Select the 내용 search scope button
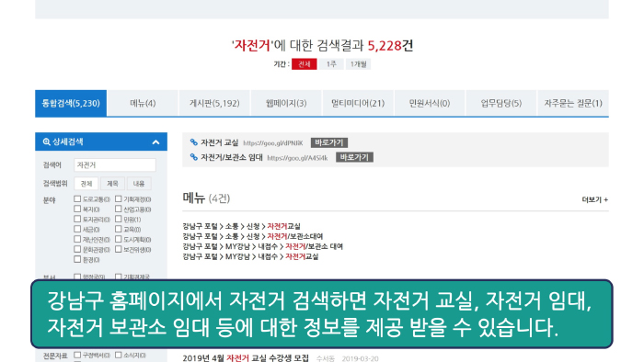 [139, 184]
